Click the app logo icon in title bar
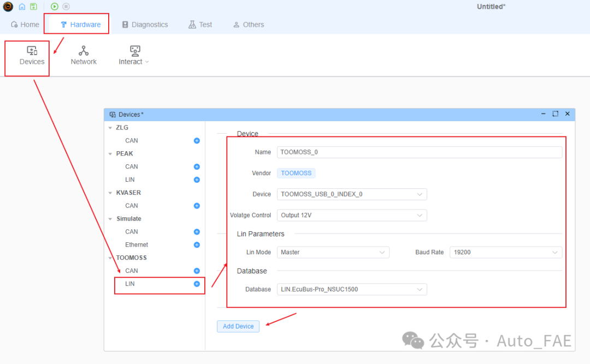590x364 pixels. click(x=8, y=7)
